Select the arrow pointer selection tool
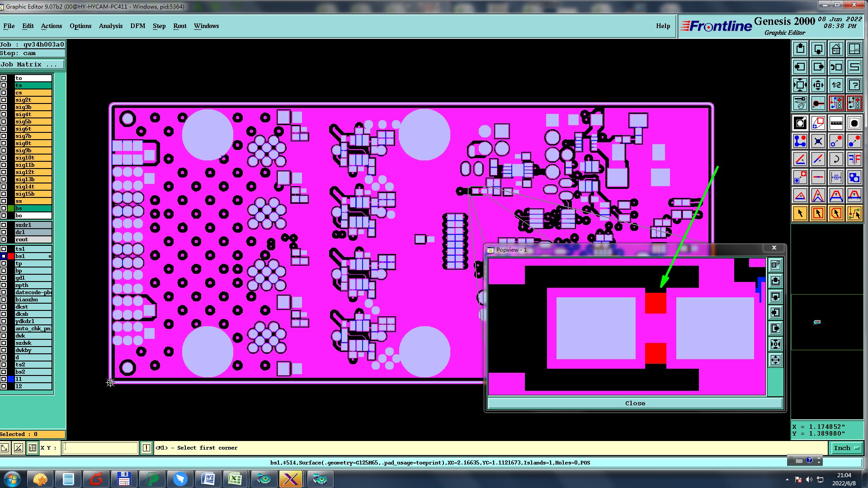This screenshot has width=868, height=488. (800, 213)
